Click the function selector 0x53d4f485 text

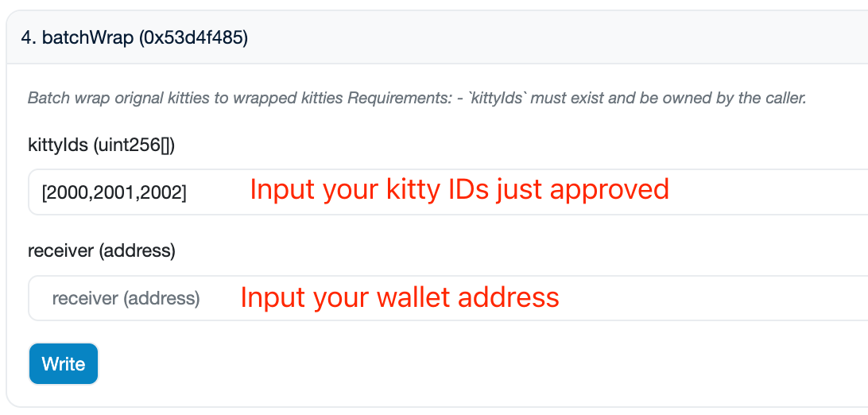[x=193, y=37]
